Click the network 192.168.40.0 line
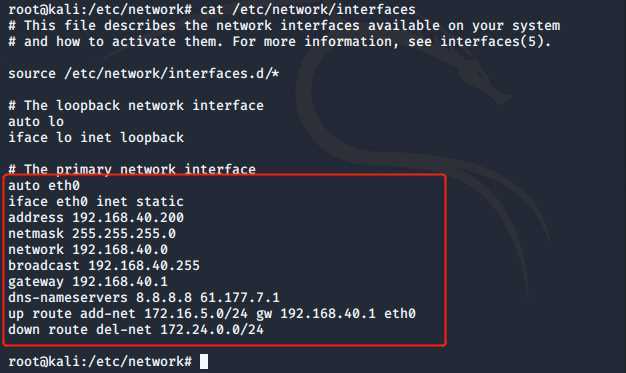The height and width of the screenshot is (373, 626). click(88, 249)
